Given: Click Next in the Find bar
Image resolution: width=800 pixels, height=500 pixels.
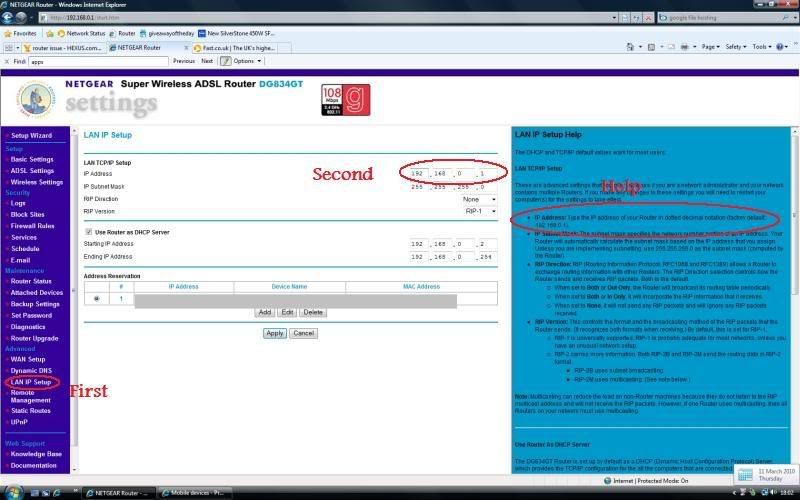Looking at the screenshot, I should pos(207,61).
